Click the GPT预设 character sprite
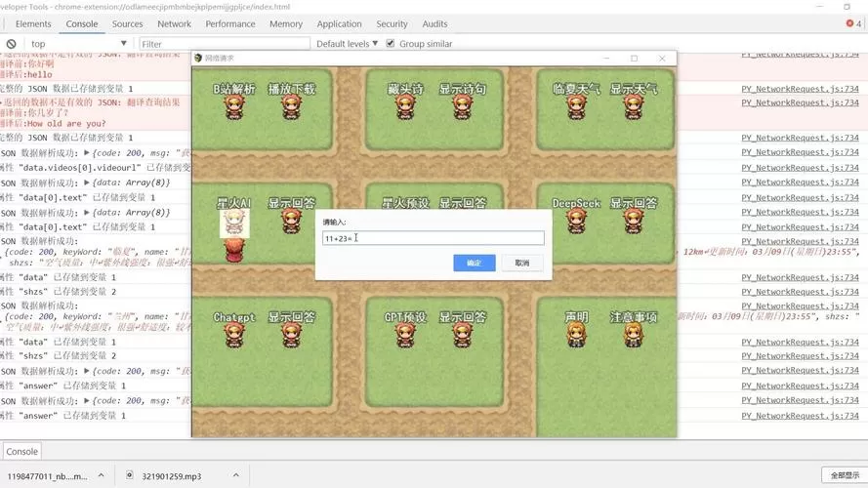Viewport: 868px width, 488px height. click(405, 336)
